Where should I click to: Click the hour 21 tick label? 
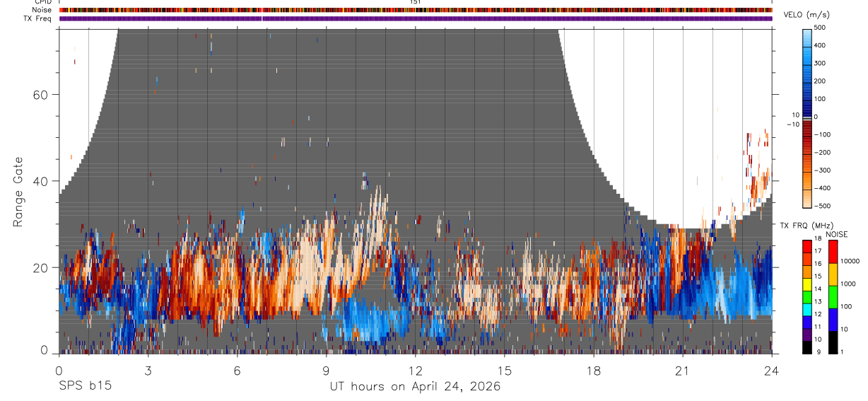point(682,371)
